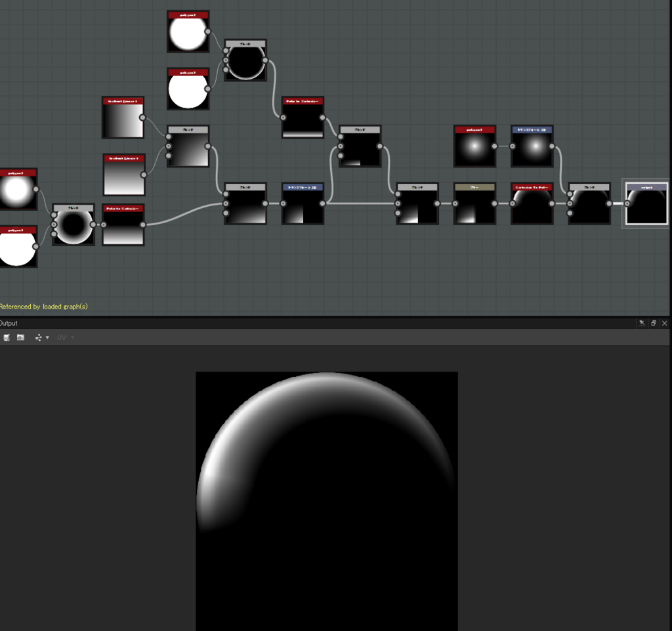
Task: Select the Blend node with small strip, above main row
Action: tap(360, 146)
